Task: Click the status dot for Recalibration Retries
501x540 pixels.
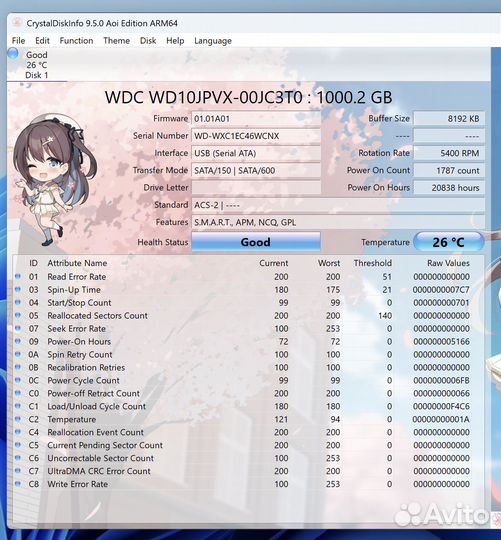Action: pyautogui.click(x=18, y=367)
